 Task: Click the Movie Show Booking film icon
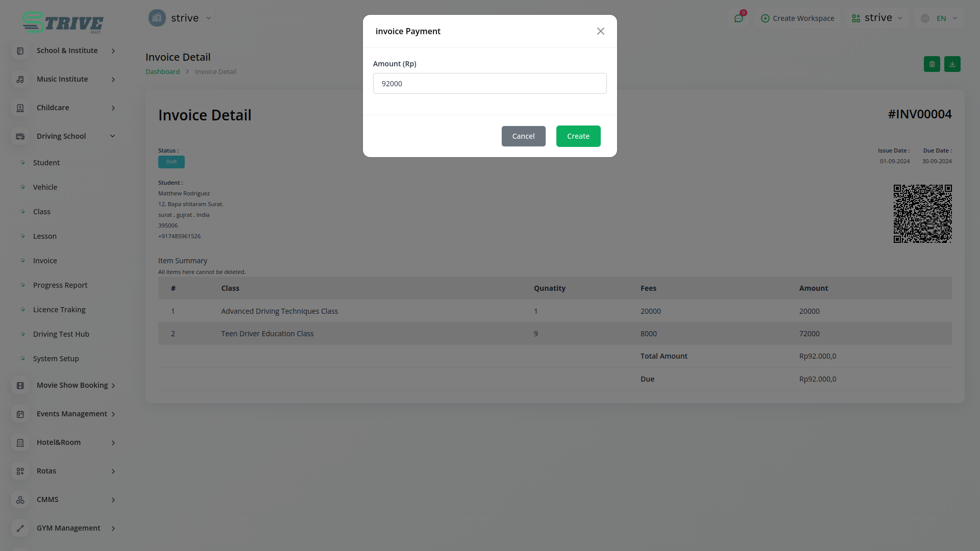point(20,386)
